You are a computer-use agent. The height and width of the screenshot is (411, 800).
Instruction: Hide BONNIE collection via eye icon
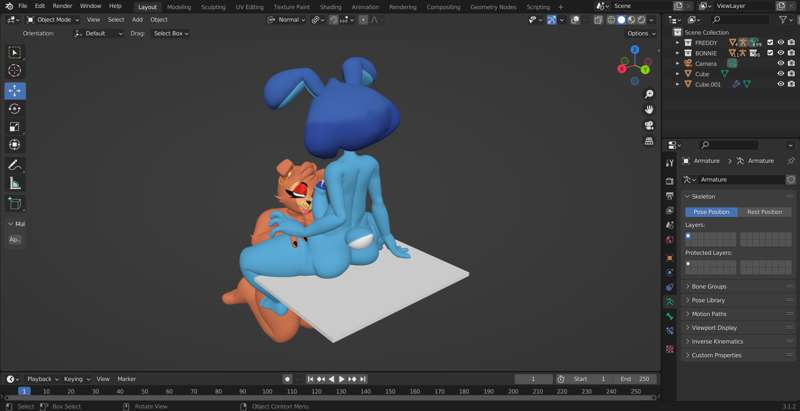(x=781, y=53)
